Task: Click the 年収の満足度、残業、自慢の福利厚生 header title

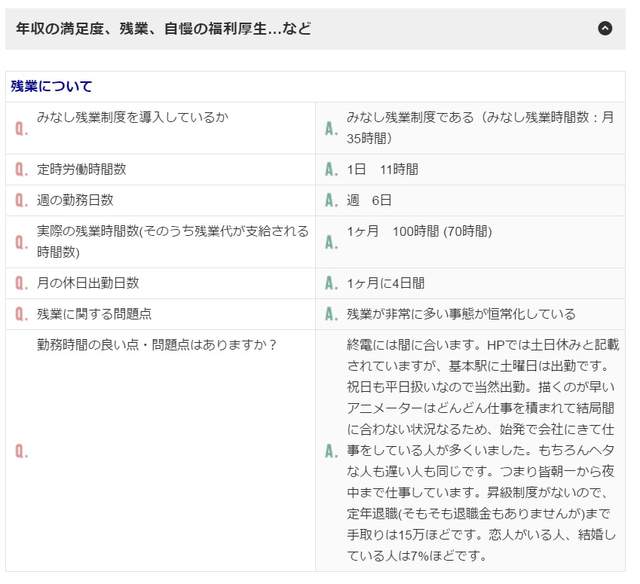Action: pos(164,29)
